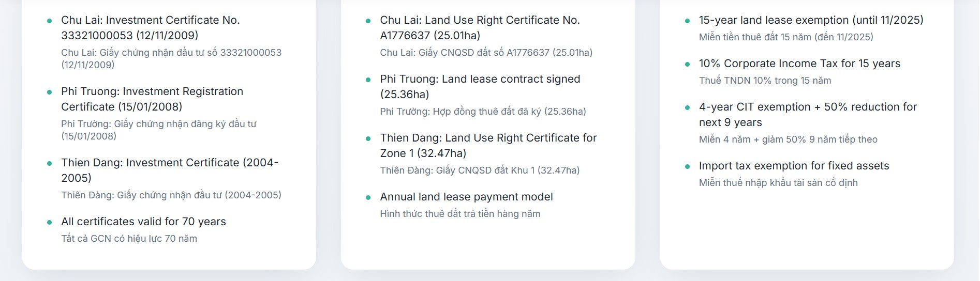Click the subtitle "Thuế TNDN 10% trong 15 năm"

[x=765, y=81]
